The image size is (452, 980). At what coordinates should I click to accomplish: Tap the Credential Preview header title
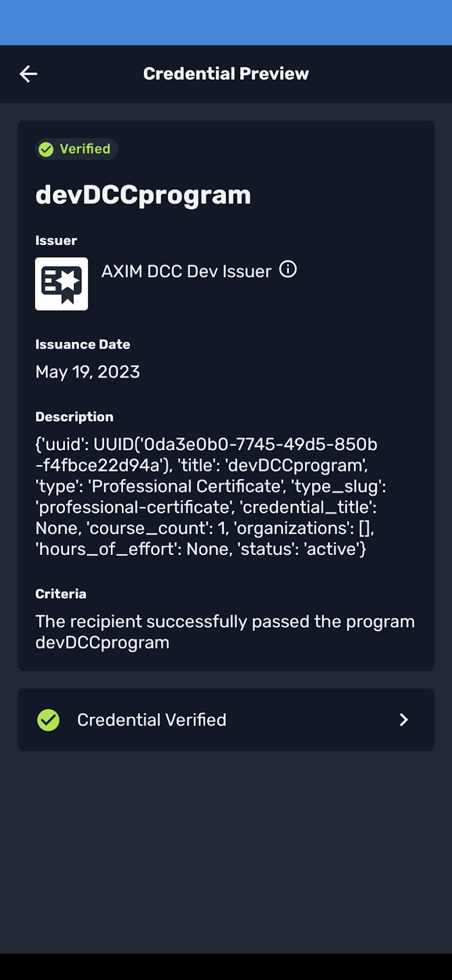226,74
